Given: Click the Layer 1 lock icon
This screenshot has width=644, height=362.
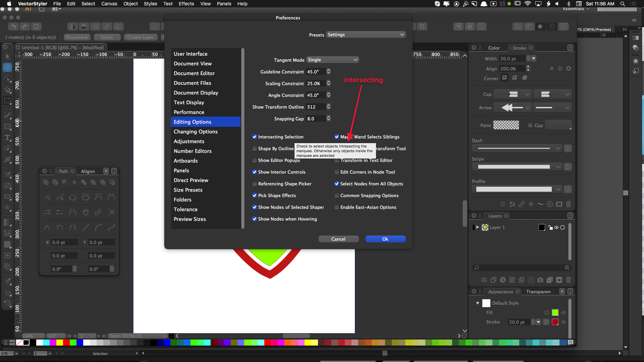Looking at the screenshot, I should point(550,228).
